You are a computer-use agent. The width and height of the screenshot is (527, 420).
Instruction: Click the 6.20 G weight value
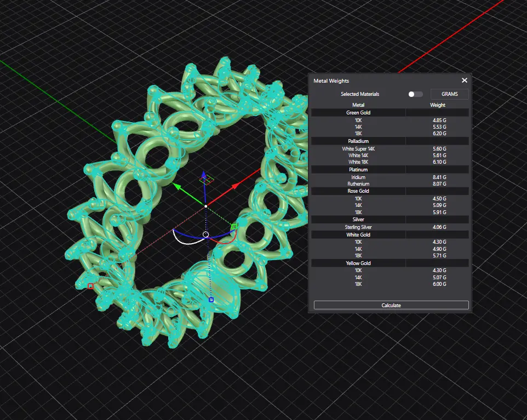tap(439, 134)
